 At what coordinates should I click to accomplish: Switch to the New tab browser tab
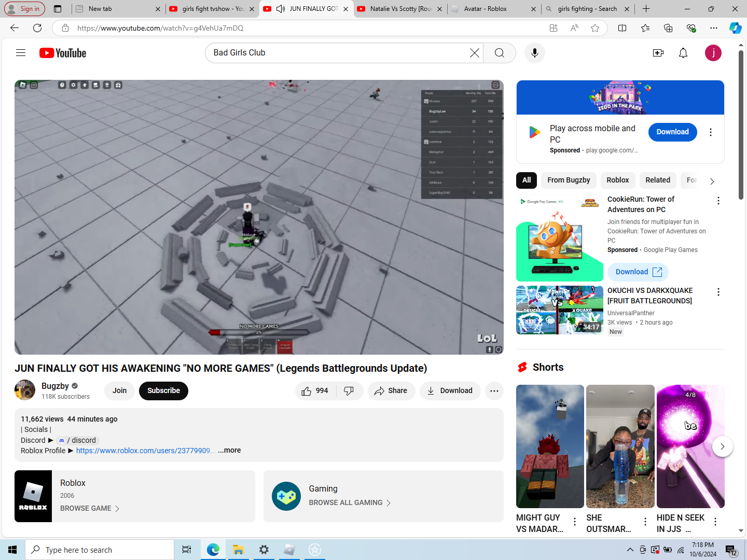coord(119,9)
